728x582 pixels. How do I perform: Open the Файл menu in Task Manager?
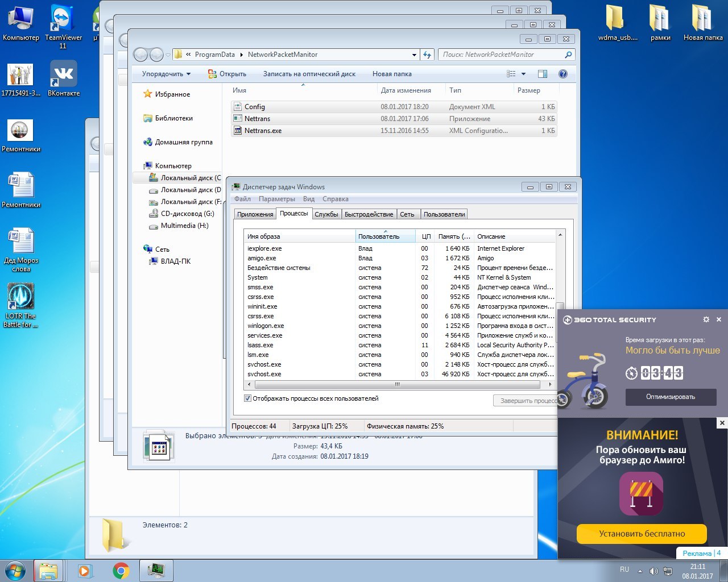pyautogui.click(x=242, y=199)
